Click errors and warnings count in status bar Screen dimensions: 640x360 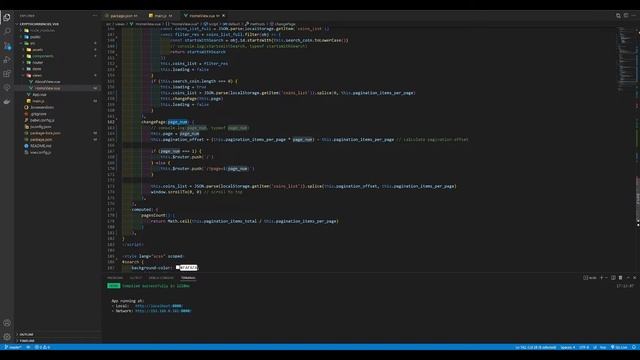[x=42, y=347]
